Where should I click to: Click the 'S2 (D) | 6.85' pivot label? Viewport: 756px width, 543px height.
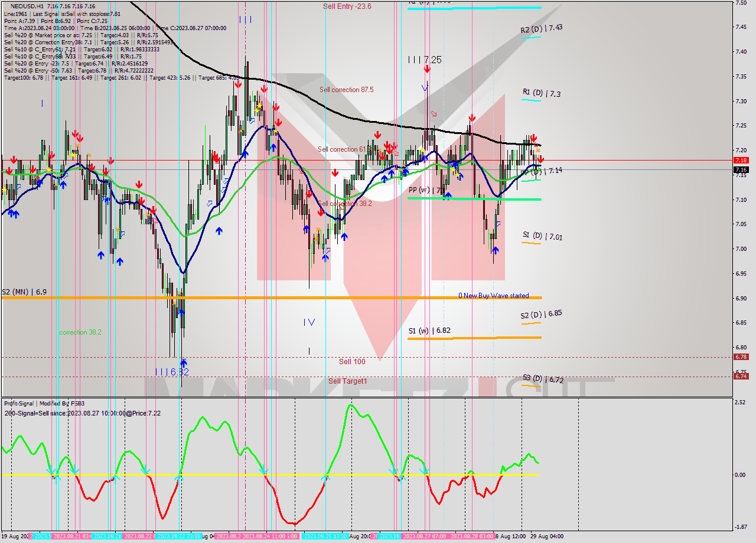541,315
